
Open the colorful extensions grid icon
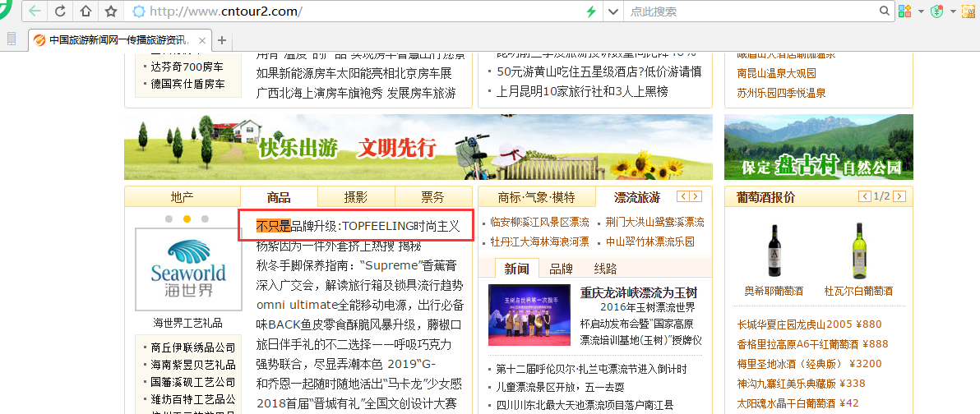click(906, 11)
